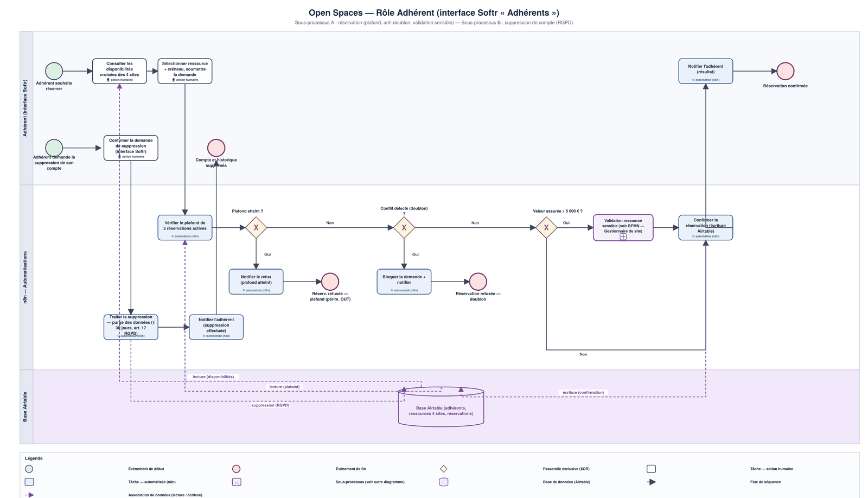Click the plus marker on the Validation ressource sensible subprocess
The height and width of the screenshot is (498, 868).
(x=623, y=237)
